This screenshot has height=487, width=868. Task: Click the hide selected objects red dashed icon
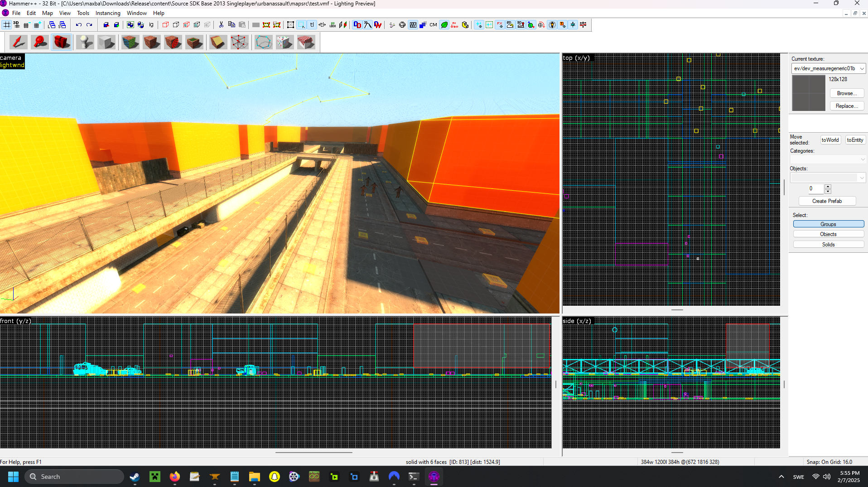[x=165, y=25]
